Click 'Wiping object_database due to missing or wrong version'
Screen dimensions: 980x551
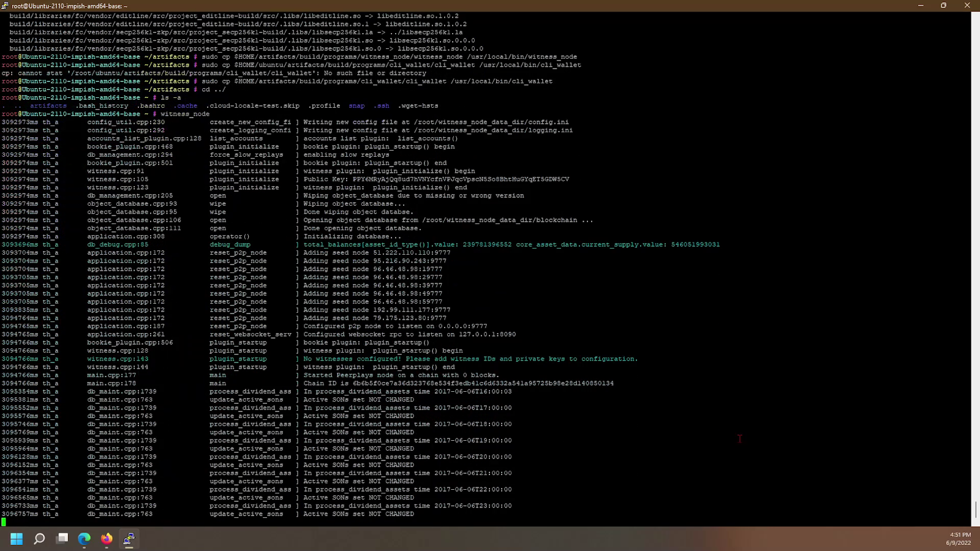[x=414, y=195]
